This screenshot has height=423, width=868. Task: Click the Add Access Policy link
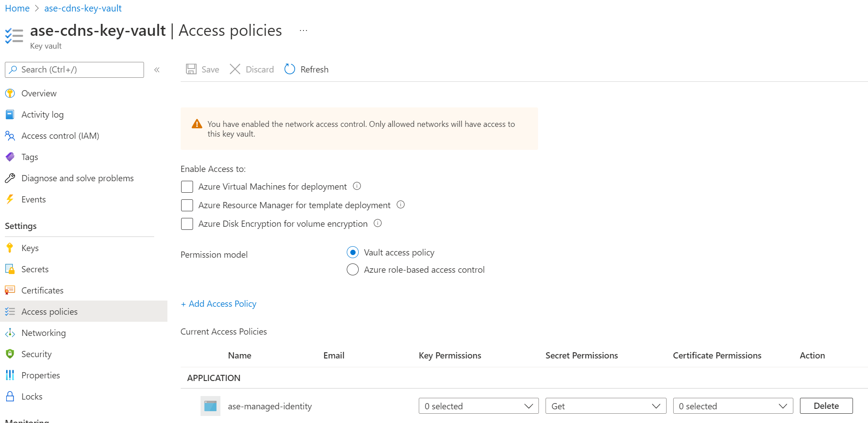(219, 304)
